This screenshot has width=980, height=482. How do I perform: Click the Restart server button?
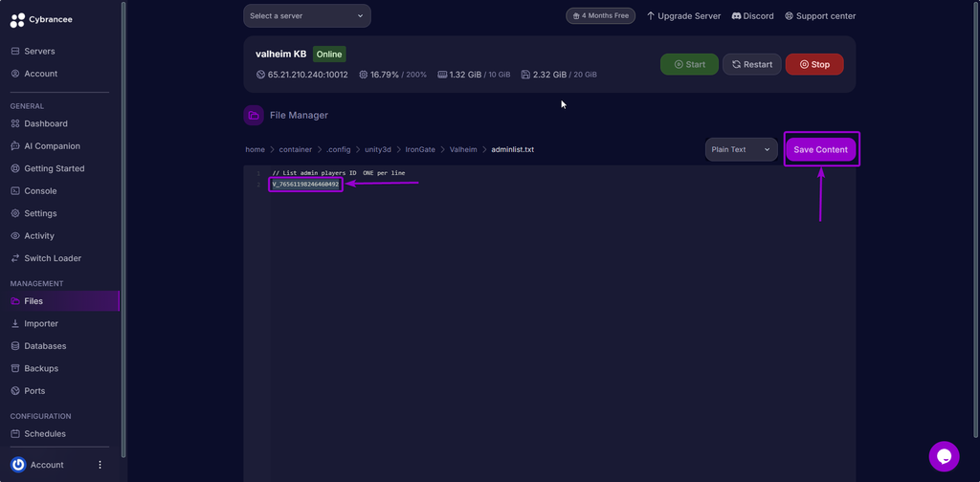click(x=752, y=64)
